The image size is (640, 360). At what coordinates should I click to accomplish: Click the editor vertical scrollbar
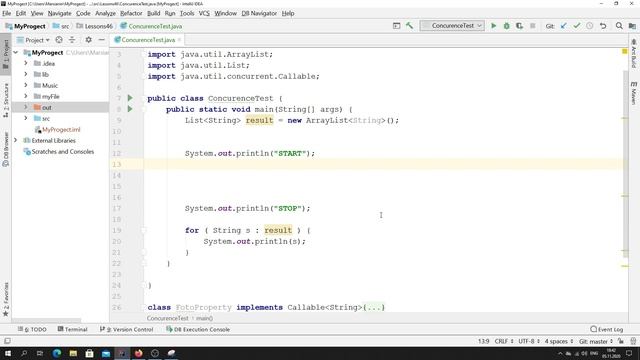[x=626, y=163]
